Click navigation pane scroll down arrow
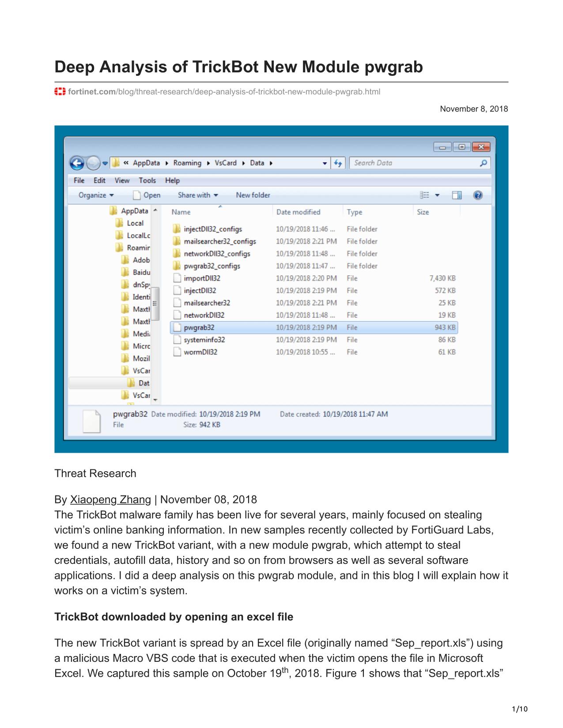This screenshot has height=728, width=563. (155, 400)
